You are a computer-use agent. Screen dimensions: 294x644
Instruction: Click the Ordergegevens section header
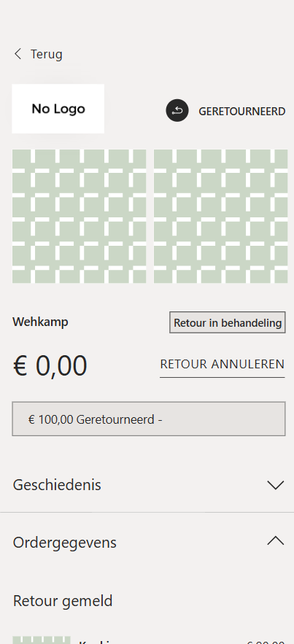coord(147,542)
